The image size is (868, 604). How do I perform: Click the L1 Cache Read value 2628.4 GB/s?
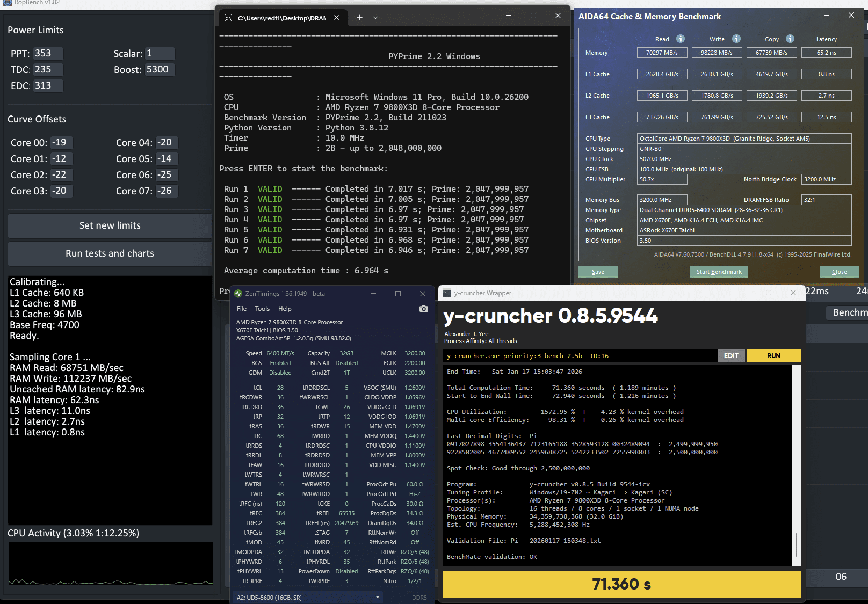(x=662, y=74)
